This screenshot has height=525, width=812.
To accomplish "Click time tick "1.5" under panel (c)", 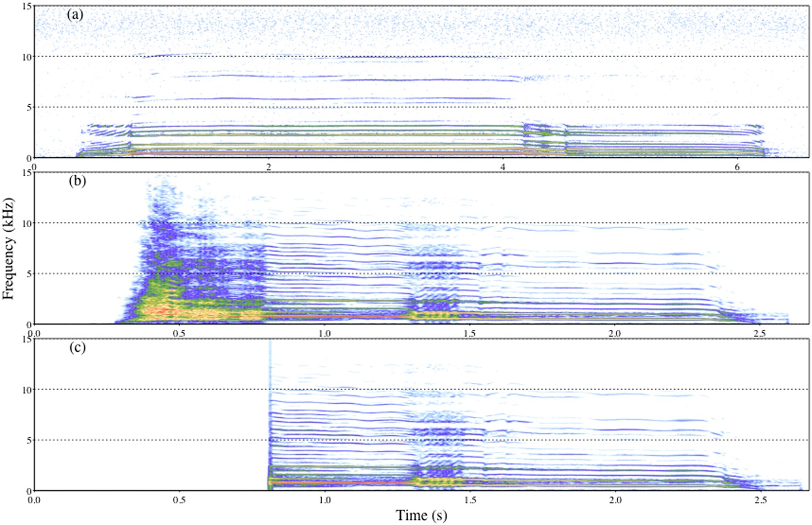I will (470, 500).
